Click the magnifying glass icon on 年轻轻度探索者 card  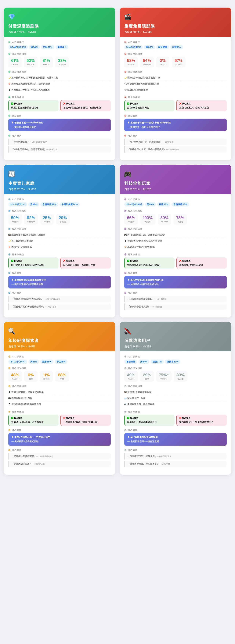(12, 331)
